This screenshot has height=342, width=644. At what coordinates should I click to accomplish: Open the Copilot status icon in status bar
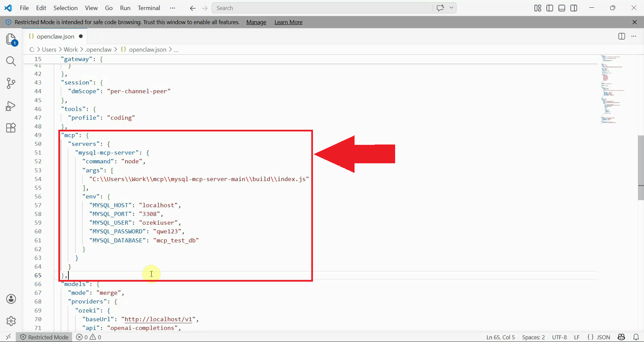(x=622, y=337)
